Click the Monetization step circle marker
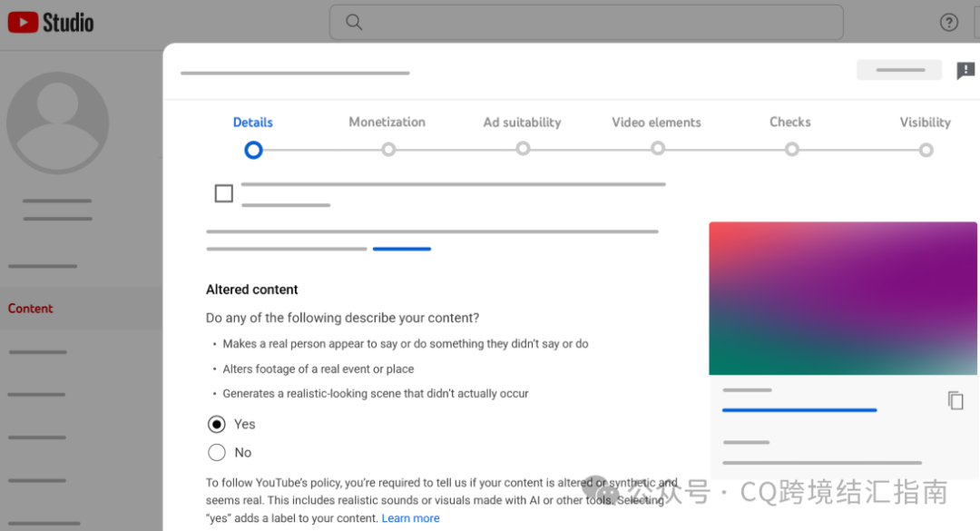Screen dimensions: 980x531 [x=388, y=150]
